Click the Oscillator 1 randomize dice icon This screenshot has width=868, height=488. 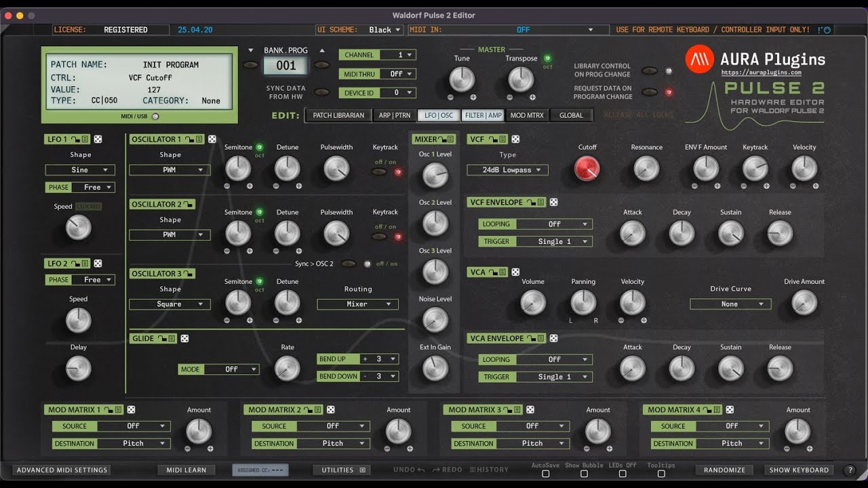tap(212, 139)
